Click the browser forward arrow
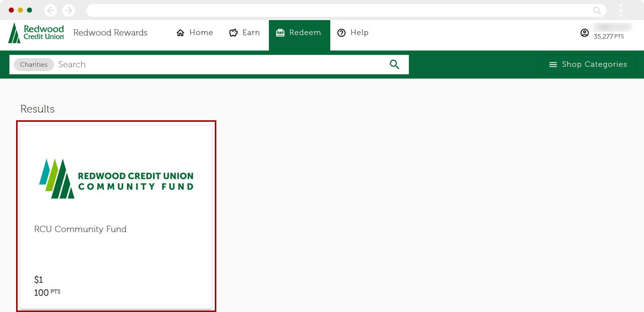The image size is (644, 312). [68, 10]
